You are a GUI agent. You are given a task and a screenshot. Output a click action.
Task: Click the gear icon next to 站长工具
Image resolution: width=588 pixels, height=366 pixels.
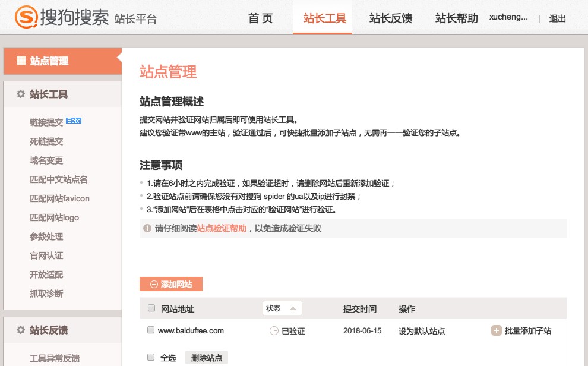pos(21,94)
